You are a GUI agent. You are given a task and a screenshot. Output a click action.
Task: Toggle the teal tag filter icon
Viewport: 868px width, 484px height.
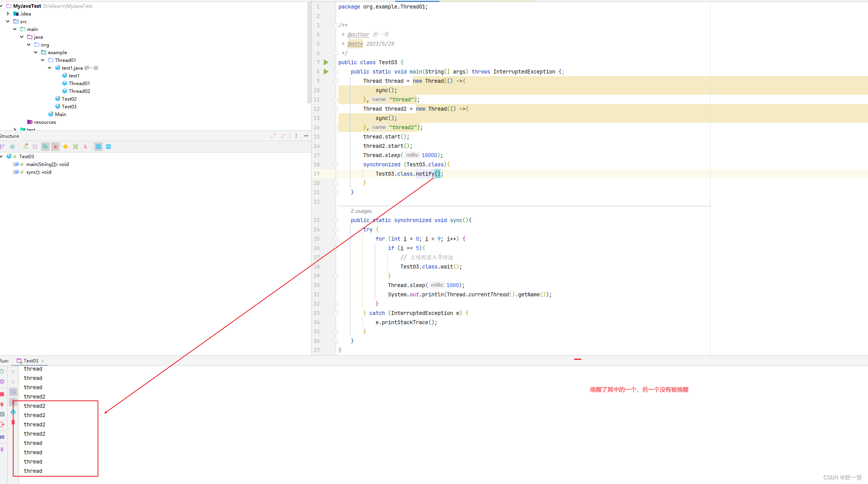point(45,147)
